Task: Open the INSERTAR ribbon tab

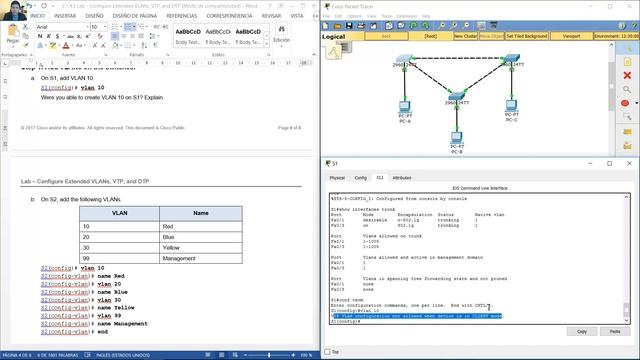Action: pyautogui.click(x=65, y=16)
